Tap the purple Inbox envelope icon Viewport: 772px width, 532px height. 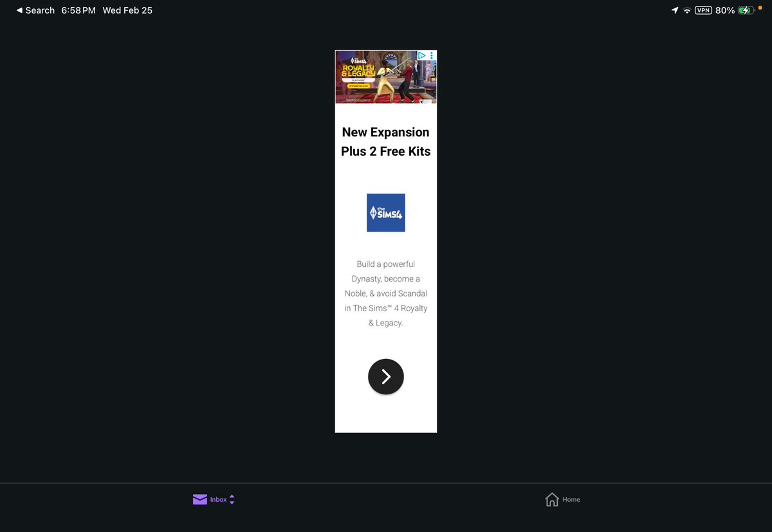(200, 499)
